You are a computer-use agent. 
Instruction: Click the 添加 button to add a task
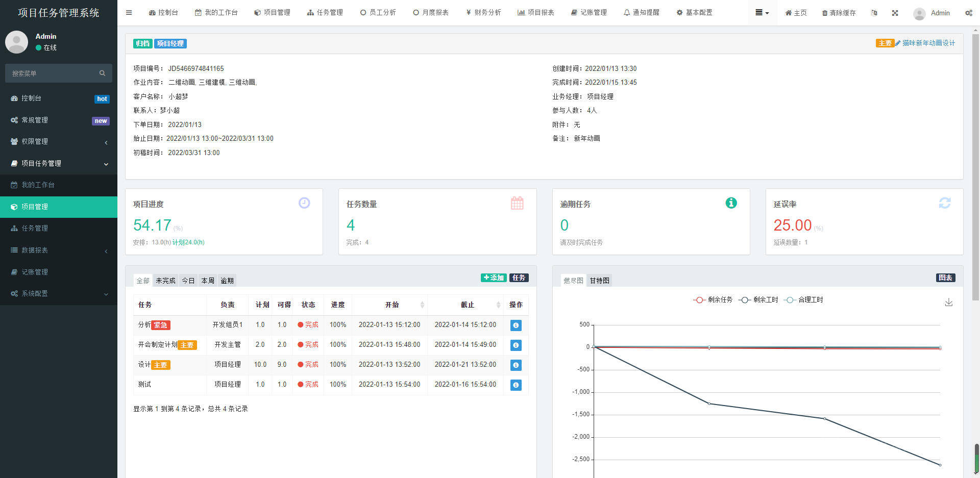(x=493, y=278)
